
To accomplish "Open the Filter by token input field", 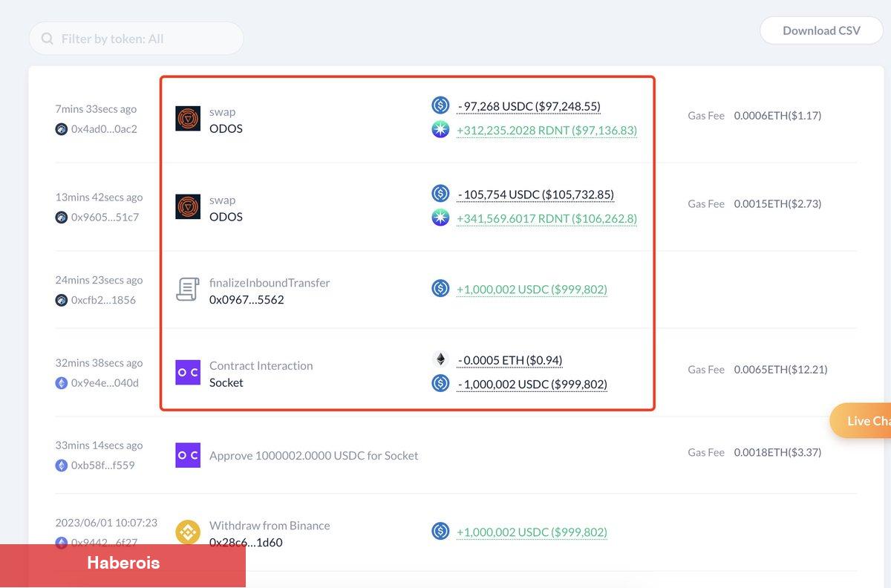I will coord(137,39).
